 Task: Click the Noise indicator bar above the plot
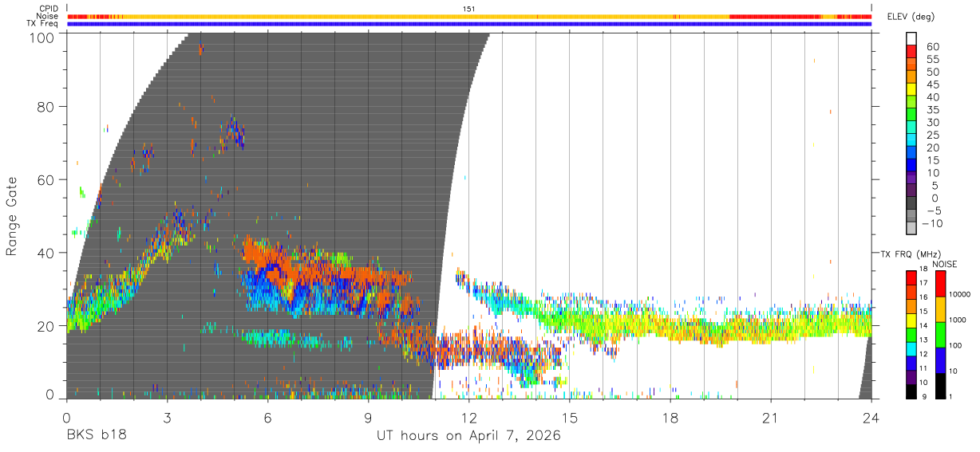pyautogui.click(x=469, y=16)
